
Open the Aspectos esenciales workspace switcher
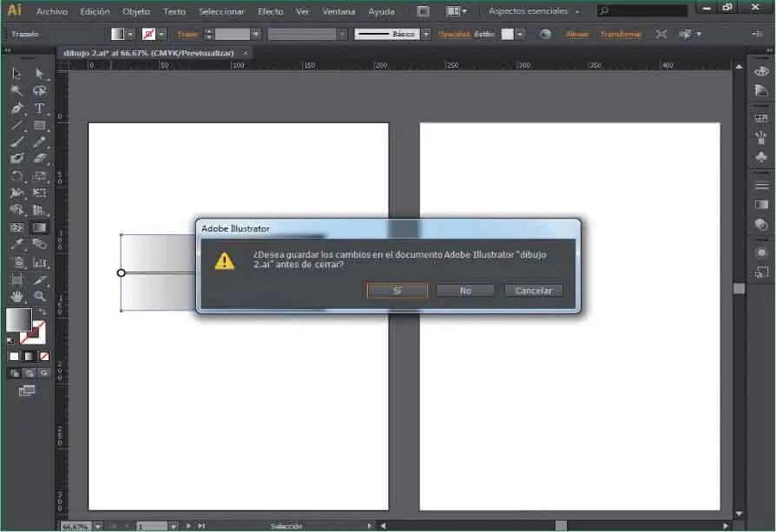(x=534, y=11)
